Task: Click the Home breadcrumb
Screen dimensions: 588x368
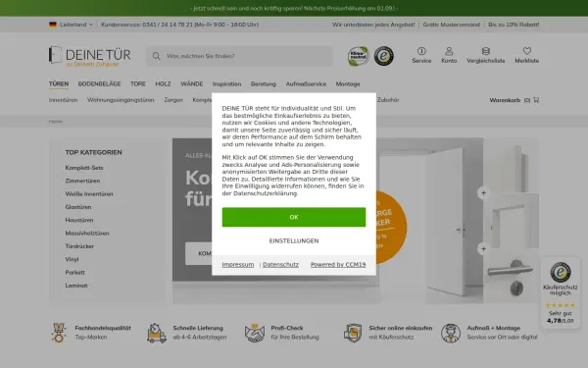Action: [56, 122]
